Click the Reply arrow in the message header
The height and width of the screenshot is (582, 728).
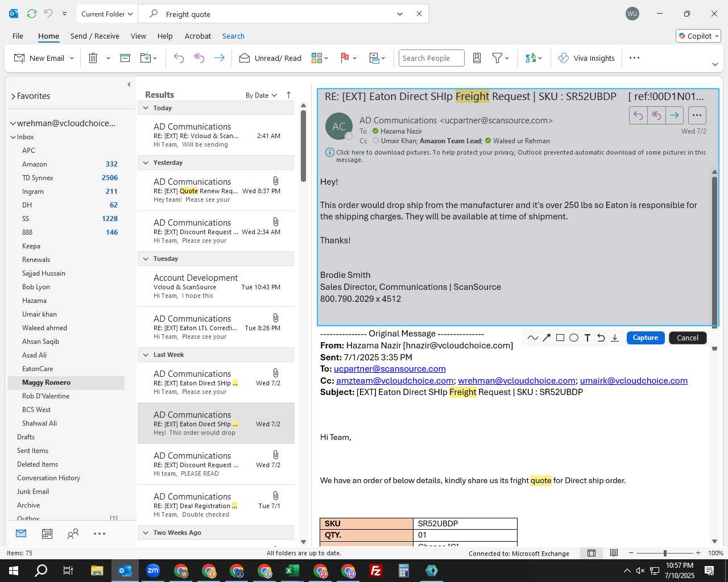[x=638, y=115]
